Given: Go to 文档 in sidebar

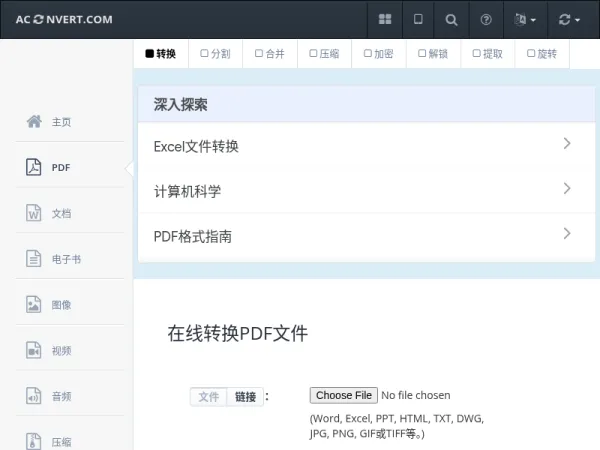Looking at the screenshot, I should pos(62,213).
